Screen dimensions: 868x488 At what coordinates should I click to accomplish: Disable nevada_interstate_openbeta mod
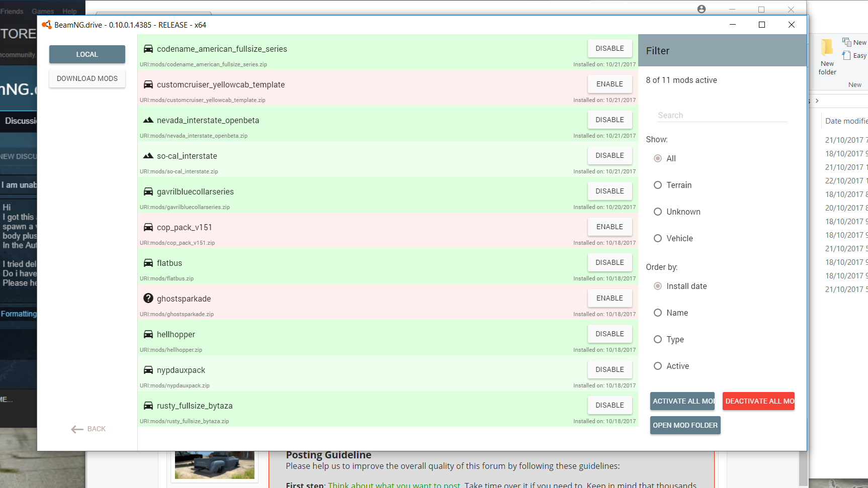point(610,120)
